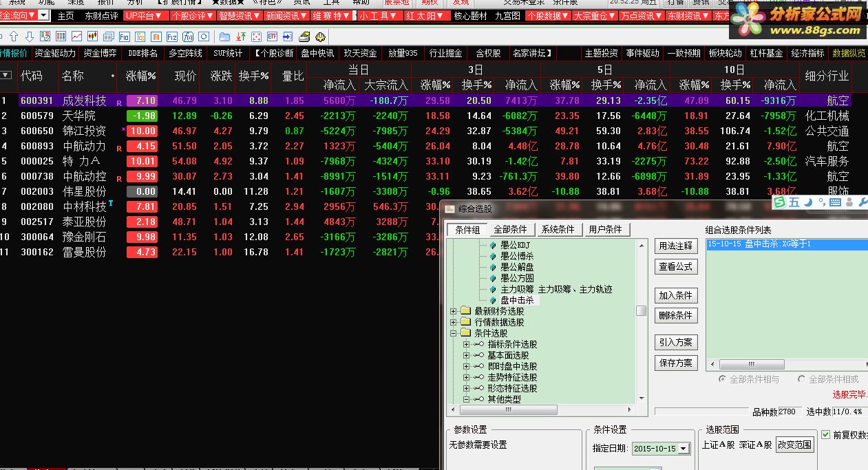Collapse the '条件选股' tree folder
Image resolution: width=868 pixels, height=470 pixels.
[x=454, y=333]
